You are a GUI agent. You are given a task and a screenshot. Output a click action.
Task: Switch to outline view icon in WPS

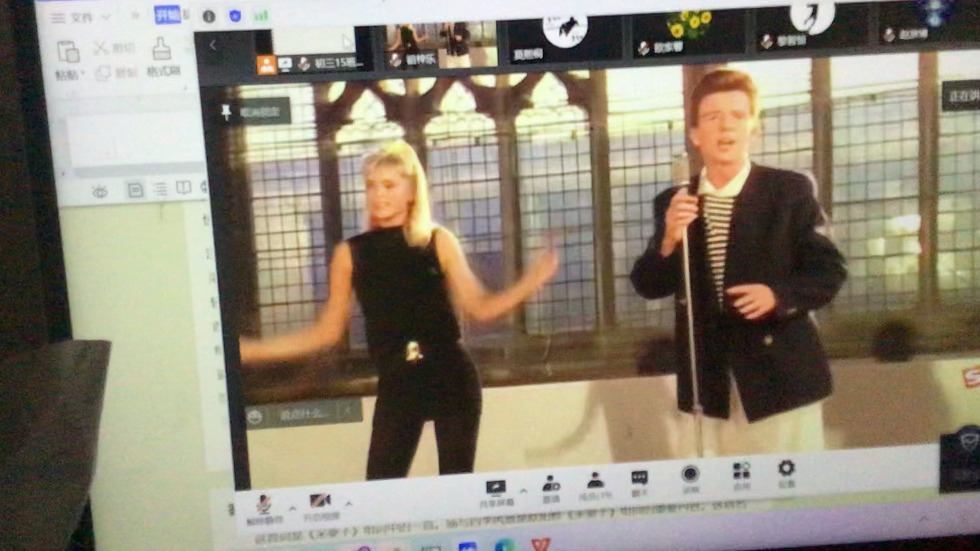tap(160, 190)
